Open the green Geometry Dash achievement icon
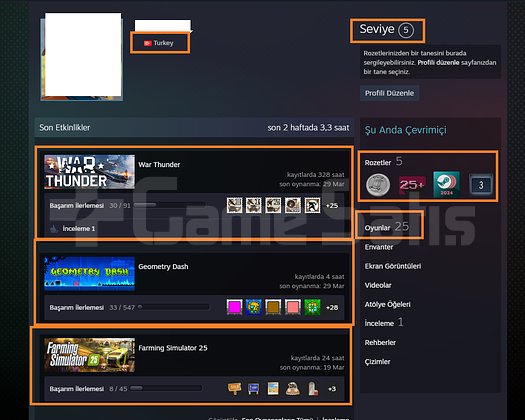 (312, 307)
